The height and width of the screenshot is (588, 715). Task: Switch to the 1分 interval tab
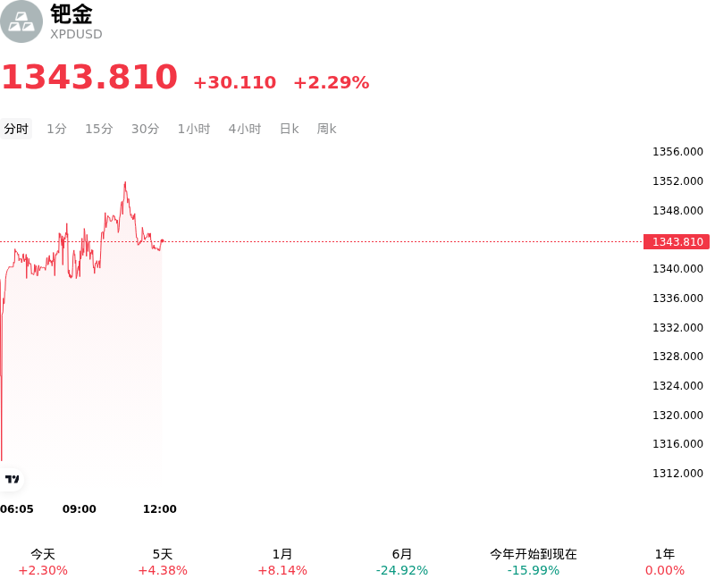(x=57, y=129)
